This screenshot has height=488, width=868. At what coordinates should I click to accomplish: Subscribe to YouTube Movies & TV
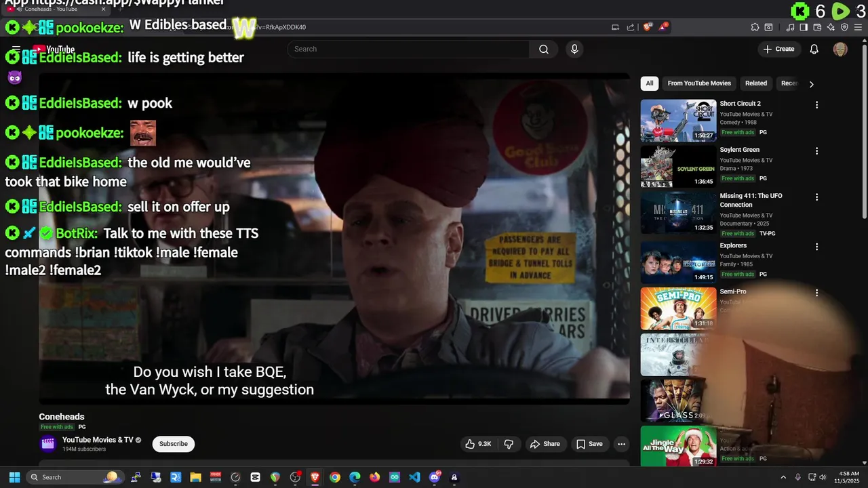click(174, 444)
